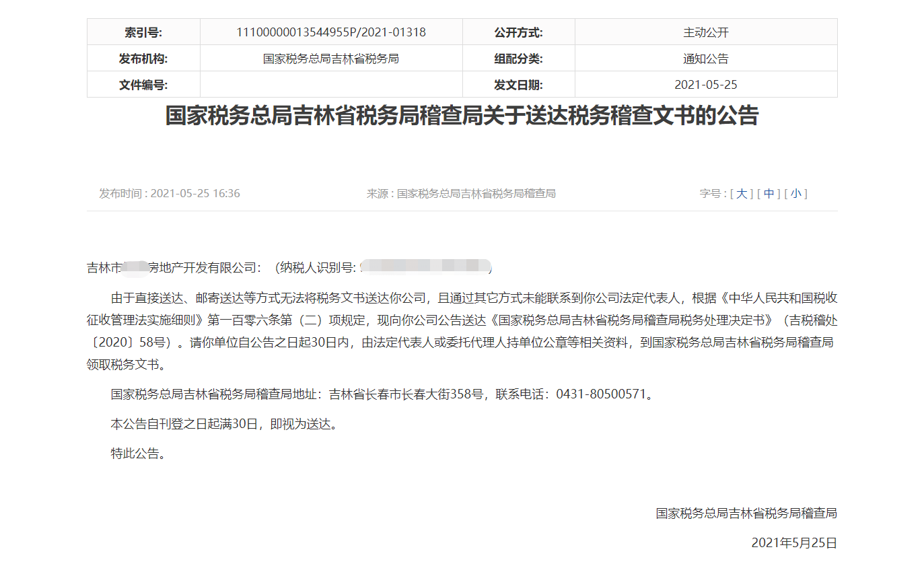Click the 通知公告 value cell
Viewport: 924px width, 568px height.
pos(706,59)
